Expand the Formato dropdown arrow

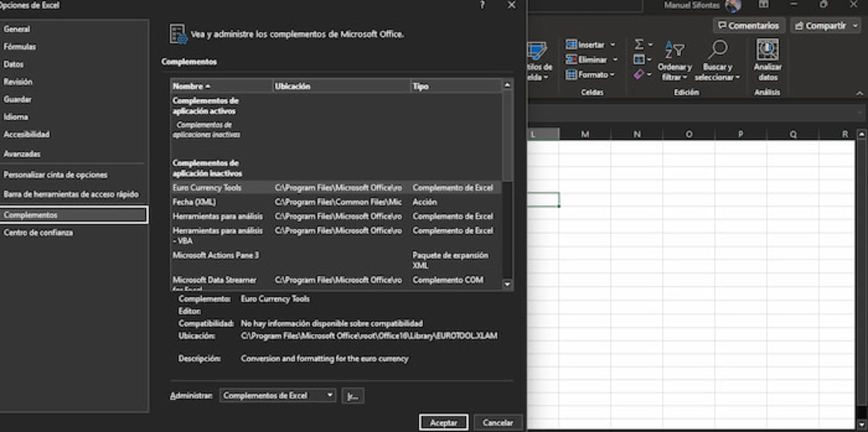pyautogui.click(x=612, y=74)
